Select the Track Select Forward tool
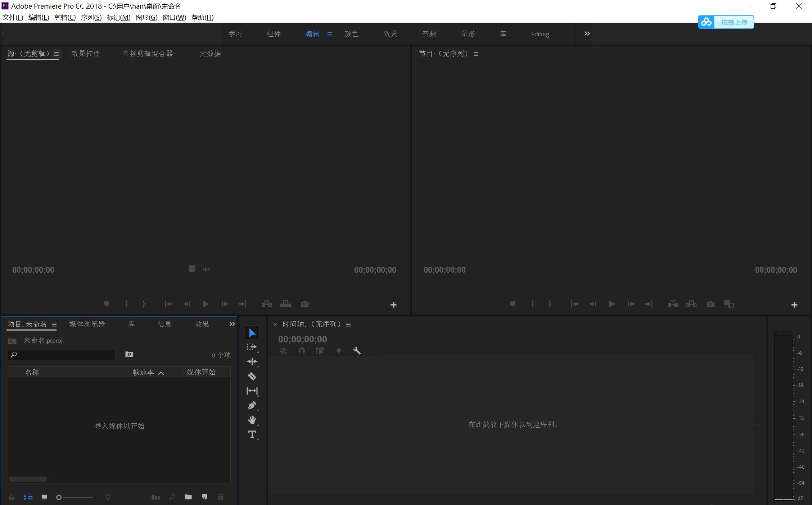Screen dimensions: 812x505 252,347
